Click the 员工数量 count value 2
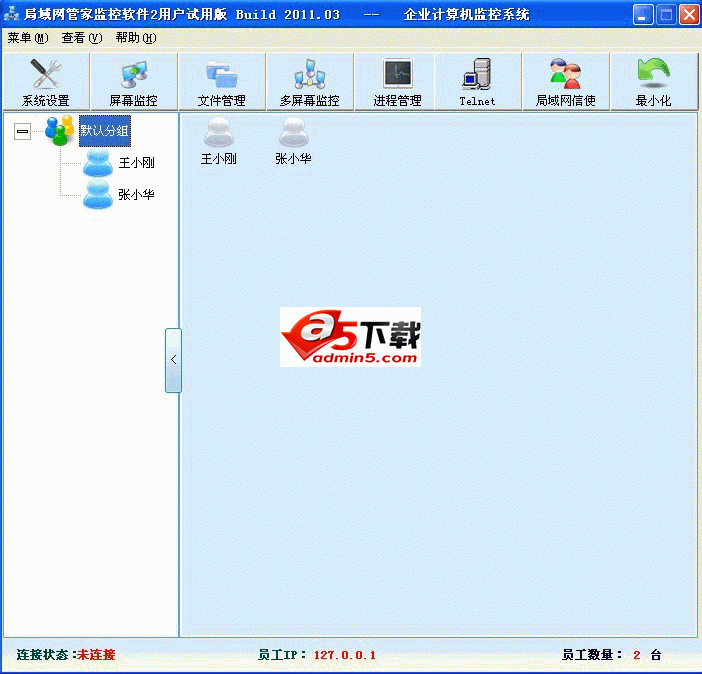 point(637,655)
